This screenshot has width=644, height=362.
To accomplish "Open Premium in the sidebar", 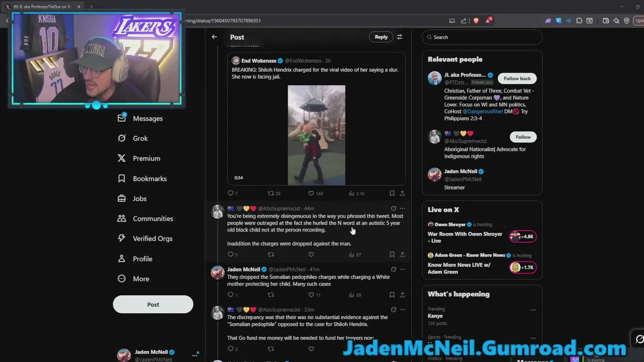I will click(139, 158).
